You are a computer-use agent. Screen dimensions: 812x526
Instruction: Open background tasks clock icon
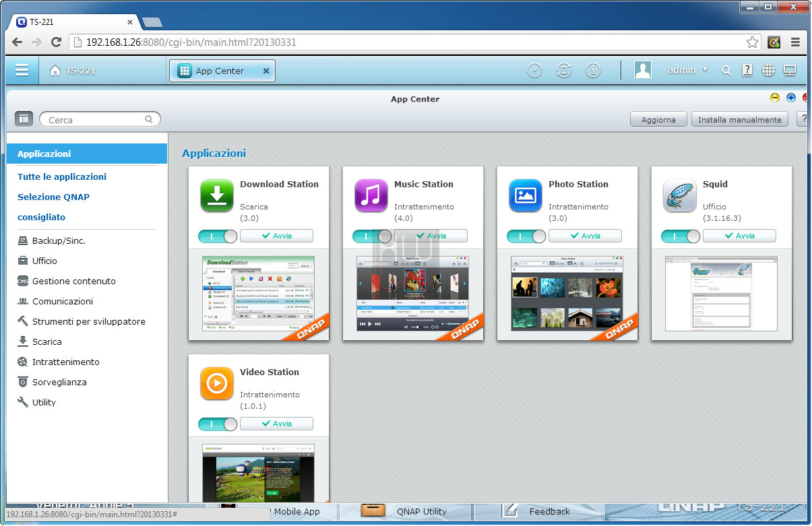point(534,70)
